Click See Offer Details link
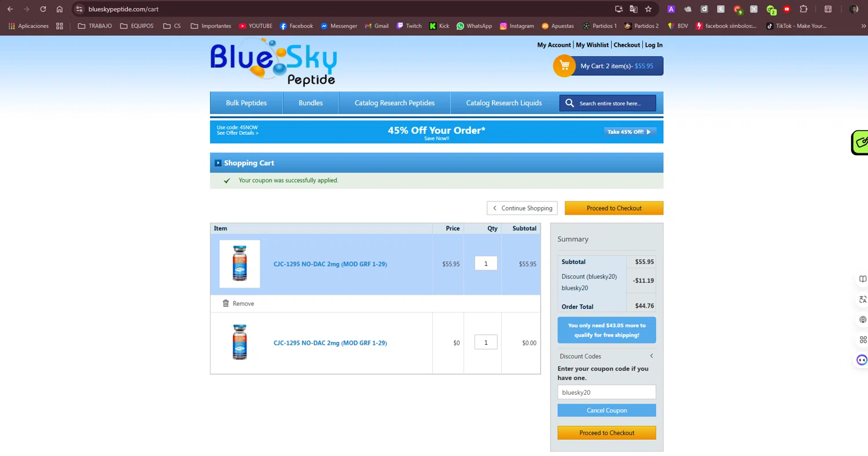 point(237,133)
